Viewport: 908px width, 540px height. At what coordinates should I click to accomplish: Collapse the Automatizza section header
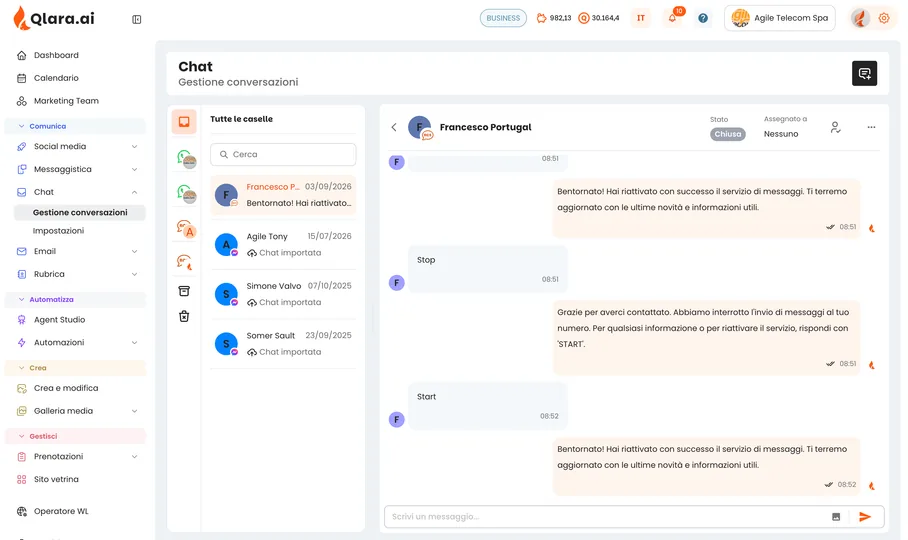point(75,299)
